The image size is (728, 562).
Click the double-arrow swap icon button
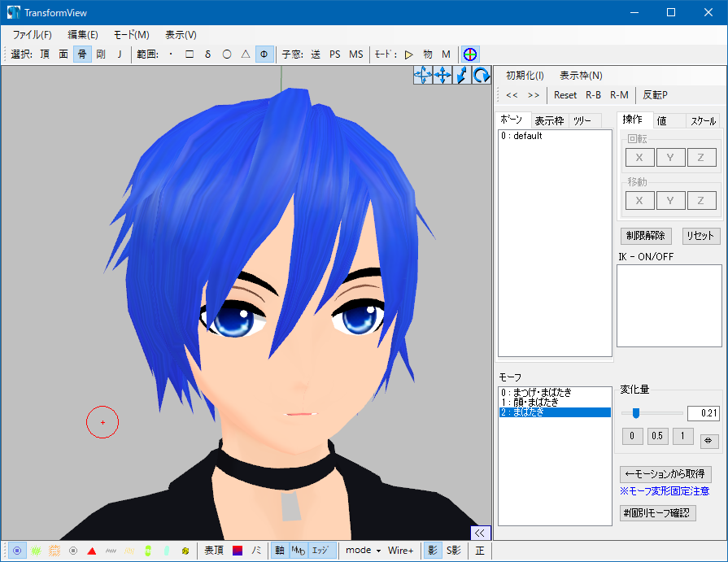[x=709, y=441]
